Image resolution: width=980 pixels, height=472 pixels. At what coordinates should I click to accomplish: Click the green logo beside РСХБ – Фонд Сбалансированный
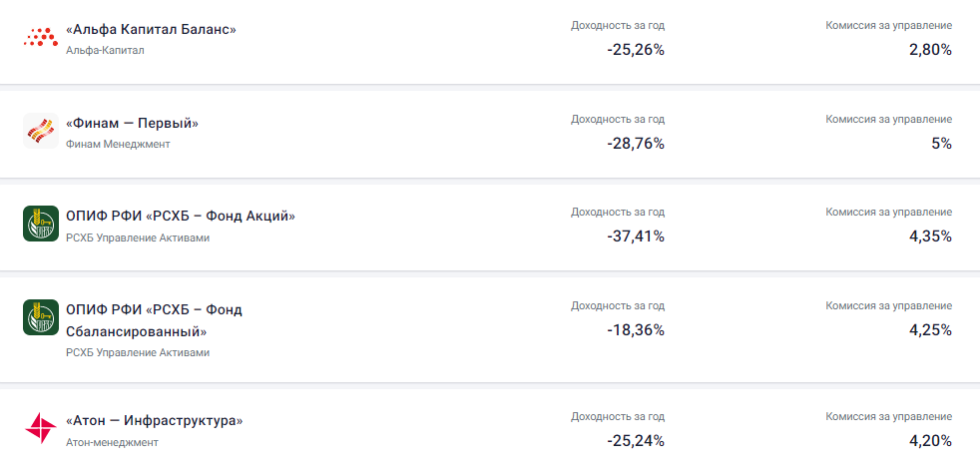click(x=41, y=317)
